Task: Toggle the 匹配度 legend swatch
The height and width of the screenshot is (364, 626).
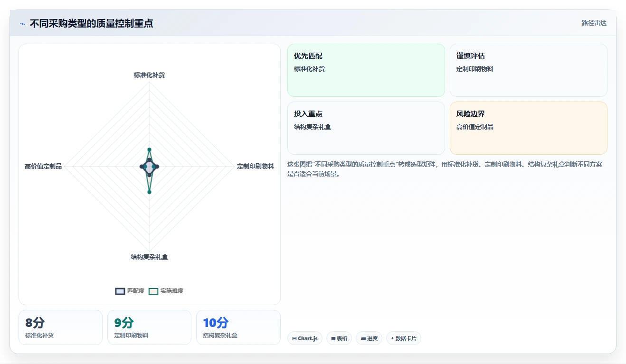Action: pos(120,291)
